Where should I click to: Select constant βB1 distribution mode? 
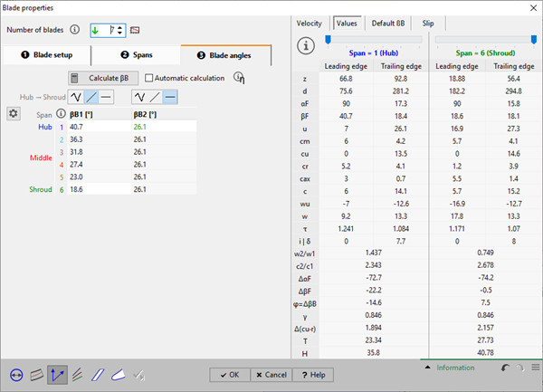click(106, 97)
